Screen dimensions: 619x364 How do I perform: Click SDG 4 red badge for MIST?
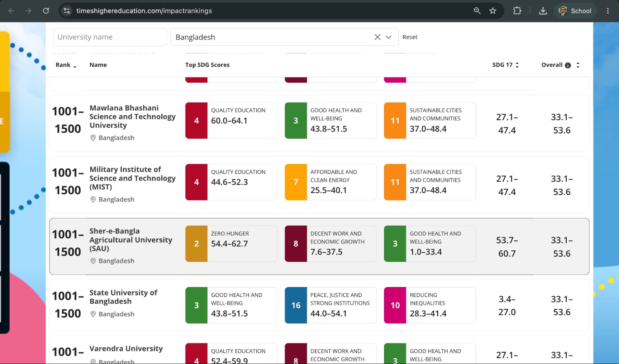(x=196, y=182)
